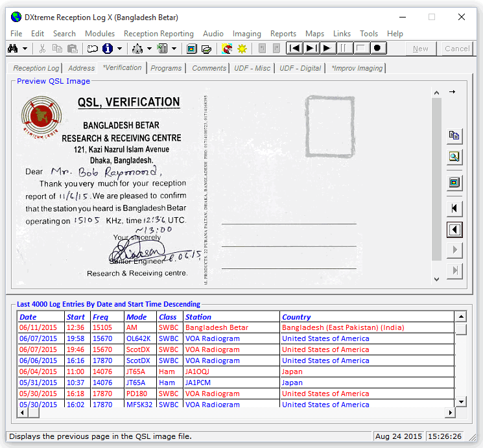Click second gray dotted panel icon
The width and height of the screenshot is (483, 448).
click(276, 49)
